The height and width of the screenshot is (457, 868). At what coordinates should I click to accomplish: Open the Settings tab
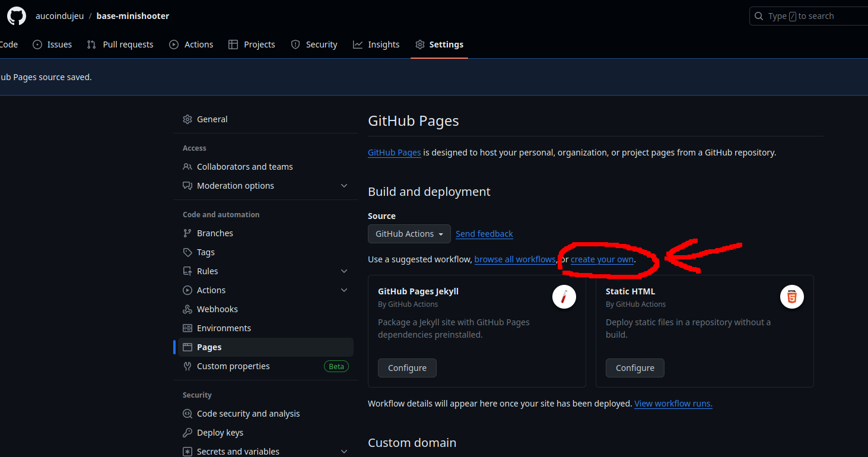tap(439, 45)
